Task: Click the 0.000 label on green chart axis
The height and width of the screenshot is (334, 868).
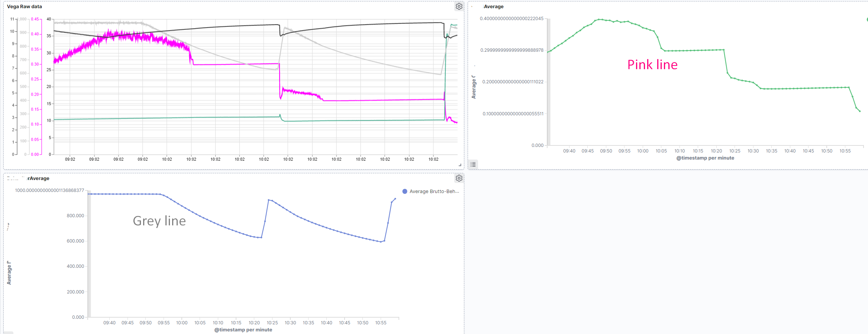Action: coord(538,145)
